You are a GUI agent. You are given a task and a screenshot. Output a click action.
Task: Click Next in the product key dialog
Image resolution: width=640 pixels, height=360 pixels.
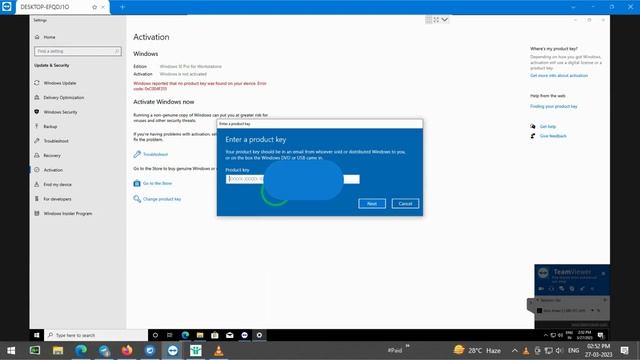click(371, 203)
